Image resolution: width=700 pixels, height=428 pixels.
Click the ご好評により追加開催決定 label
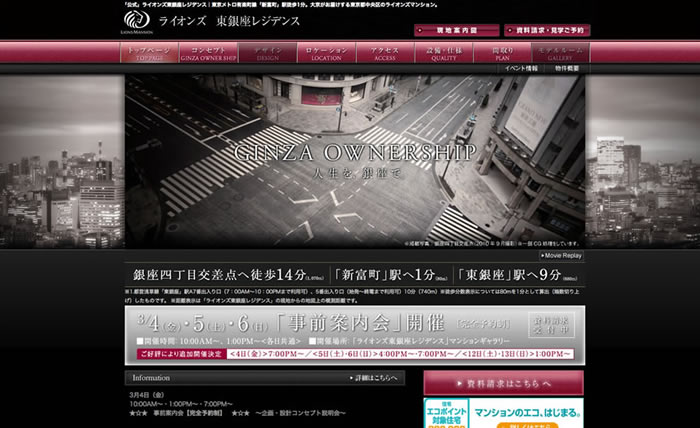(x=181, y=354)
